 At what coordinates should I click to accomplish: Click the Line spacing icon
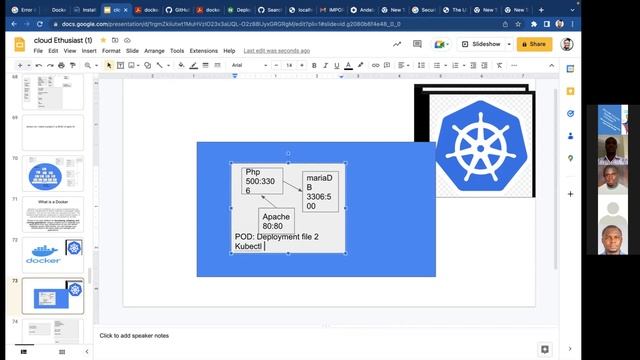421,65
